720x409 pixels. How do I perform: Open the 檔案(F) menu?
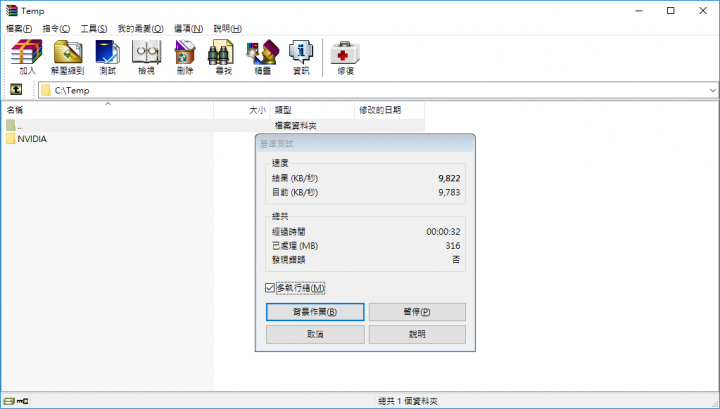pyautogui.click(x=19, y=28)
